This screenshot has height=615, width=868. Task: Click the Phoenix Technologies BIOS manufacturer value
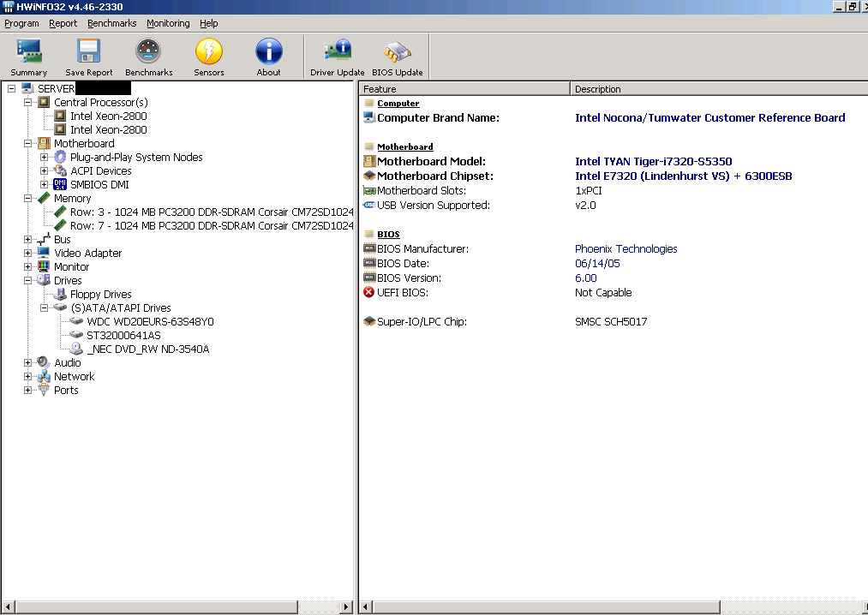(626, 248)
